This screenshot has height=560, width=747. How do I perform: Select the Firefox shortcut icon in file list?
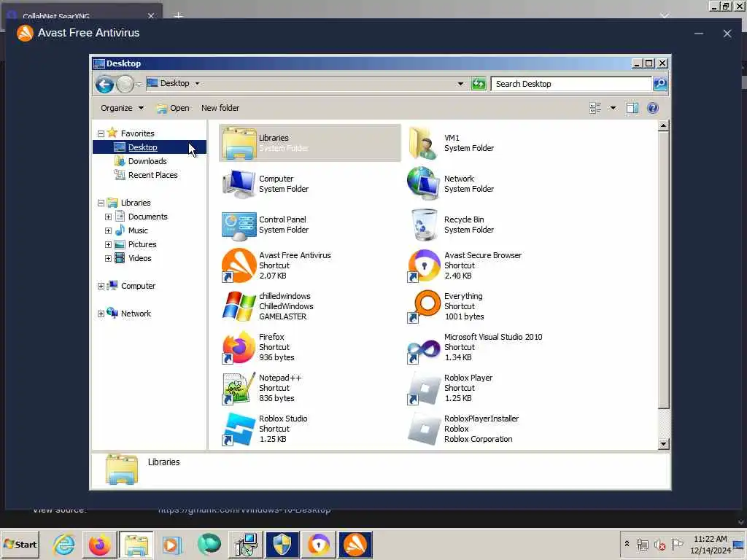click(239, 347)
